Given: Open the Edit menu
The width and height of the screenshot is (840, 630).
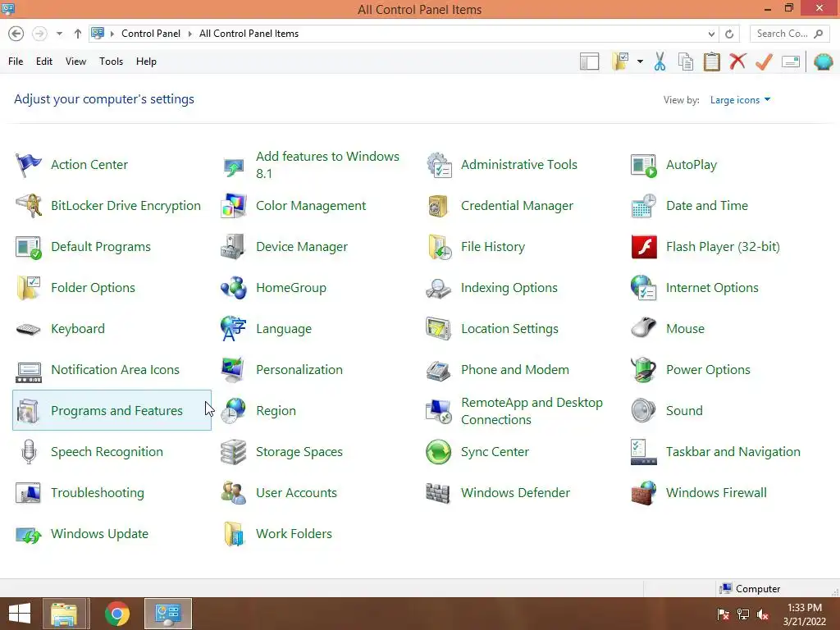Looking at the screenshot, I should [44, 62].
